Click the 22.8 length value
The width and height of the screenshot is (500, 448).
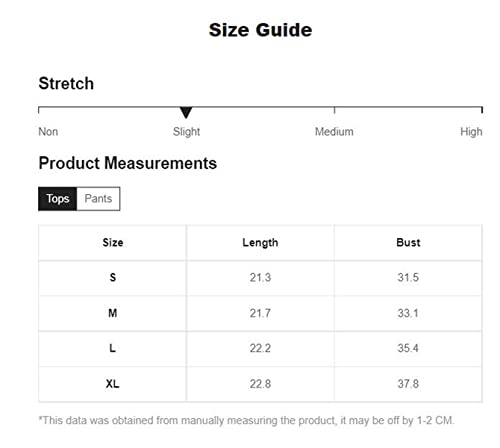coord(260,384)
